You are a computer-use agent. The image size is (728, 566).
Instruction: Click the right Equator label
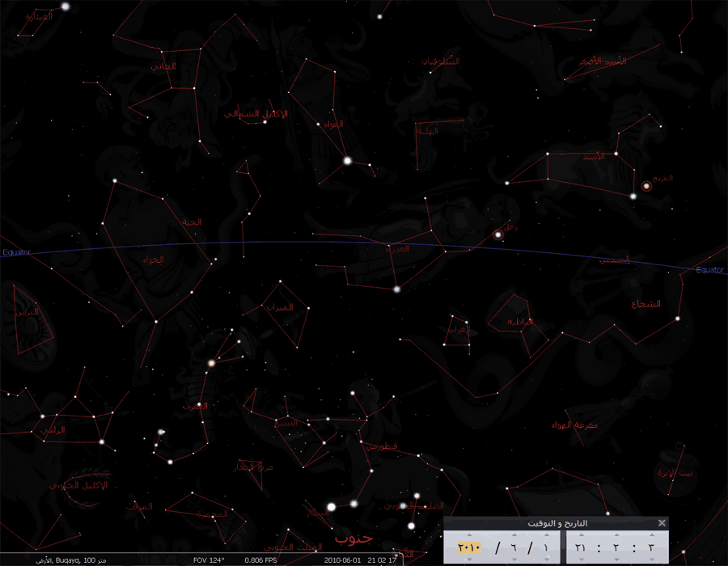coord(709,269)
